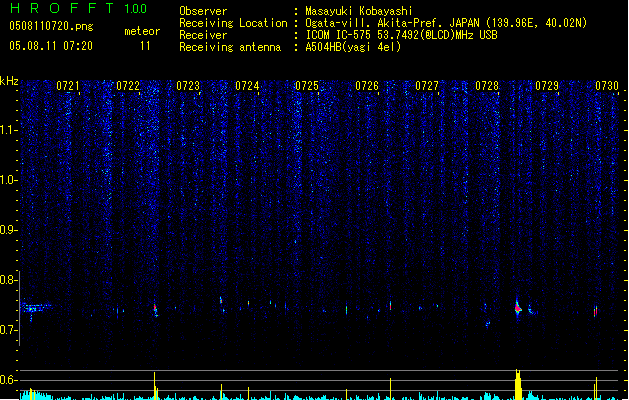Click the 0727 time marker
This screenshot has height=400, width=629.
pos(427,86)
